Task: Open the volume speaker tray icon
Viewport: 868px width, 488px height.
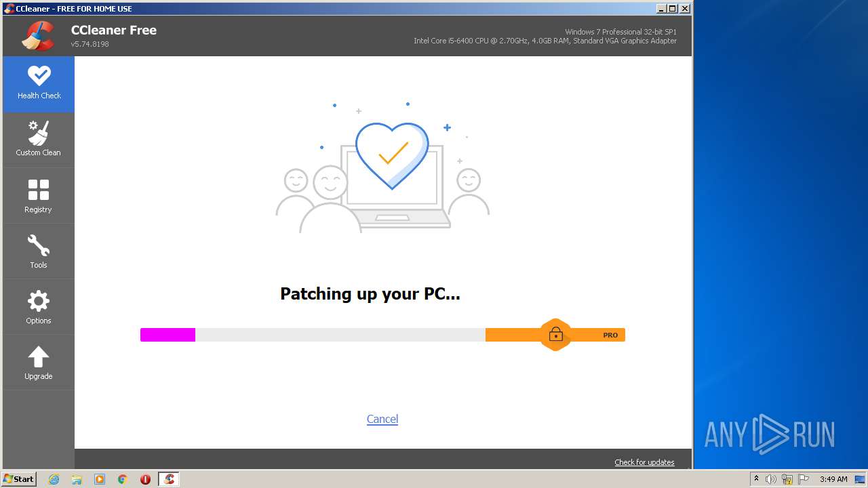Action: [771, 479]
